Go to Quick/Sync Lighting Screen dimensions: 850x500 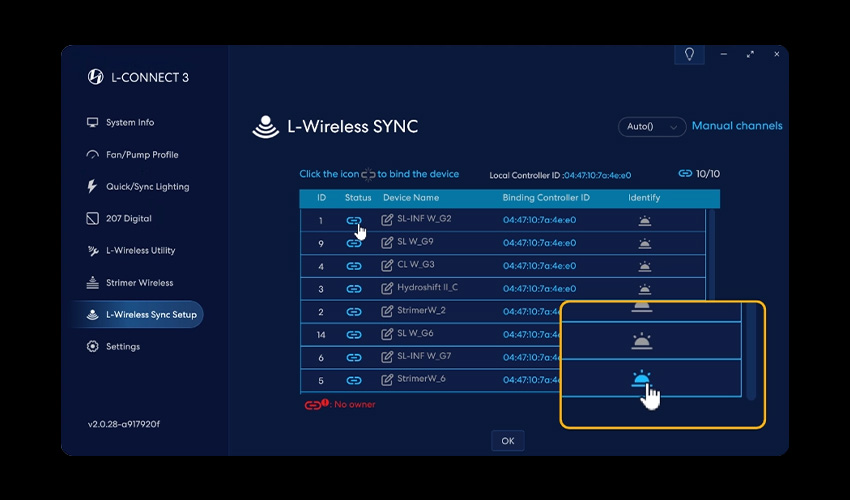click(138, 187)
